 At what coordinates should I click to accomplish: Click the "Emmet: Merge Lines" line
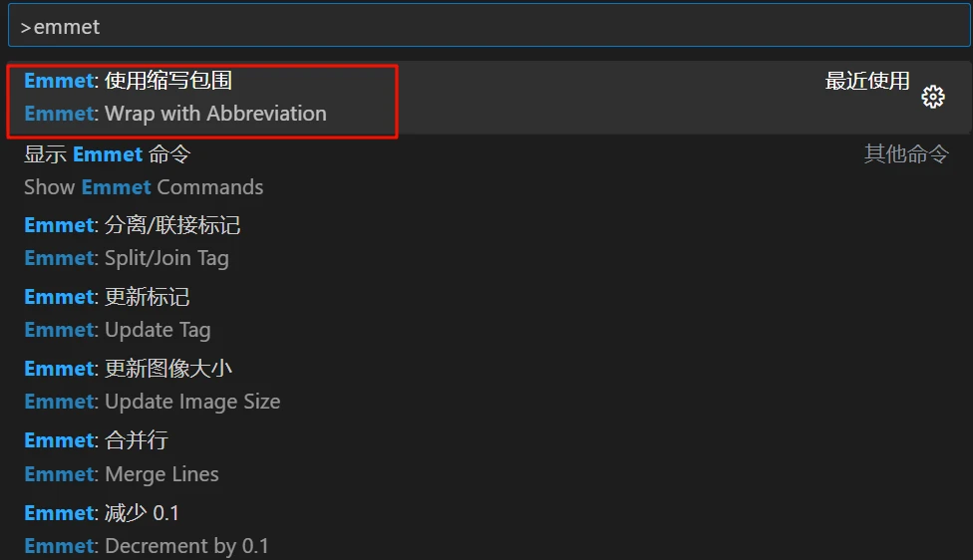(122, 474)
